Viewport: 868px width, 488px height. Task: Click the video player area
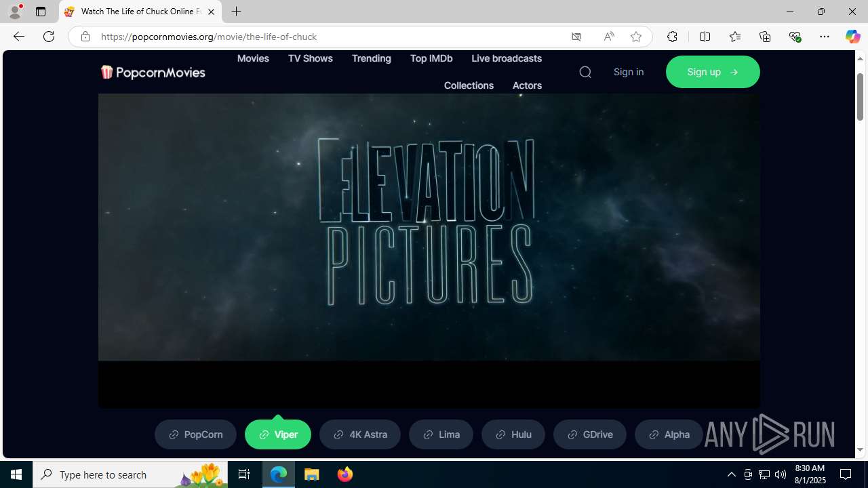[x=429, y=251]
